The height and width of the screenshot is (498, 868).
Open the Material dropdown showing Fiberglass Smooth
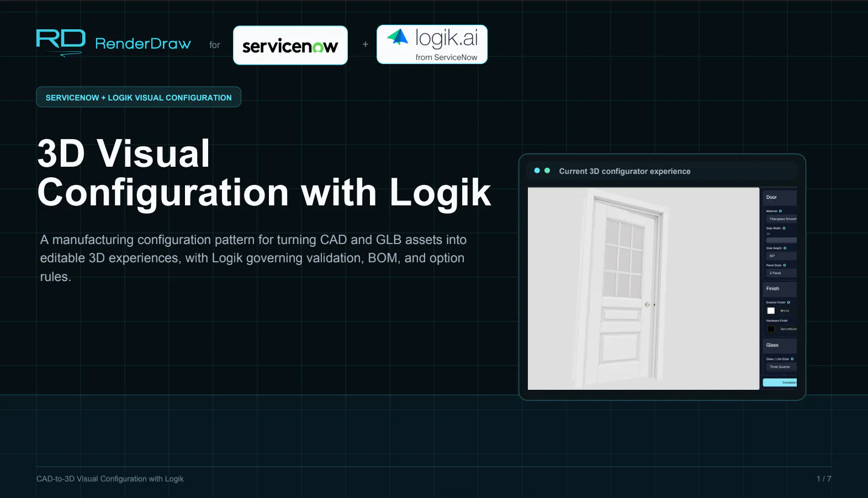coord(781,219)
